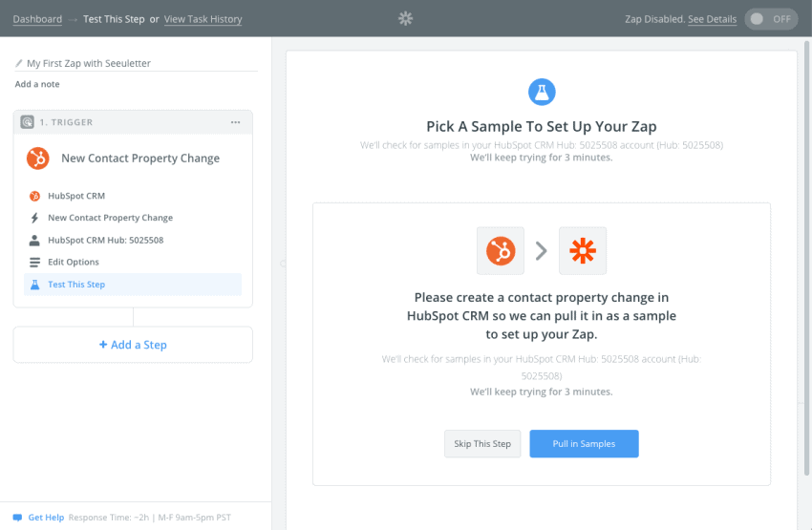812x530 pixels.
Task: Click the HubSpot app tile in sample box
Action: (501, 250)
